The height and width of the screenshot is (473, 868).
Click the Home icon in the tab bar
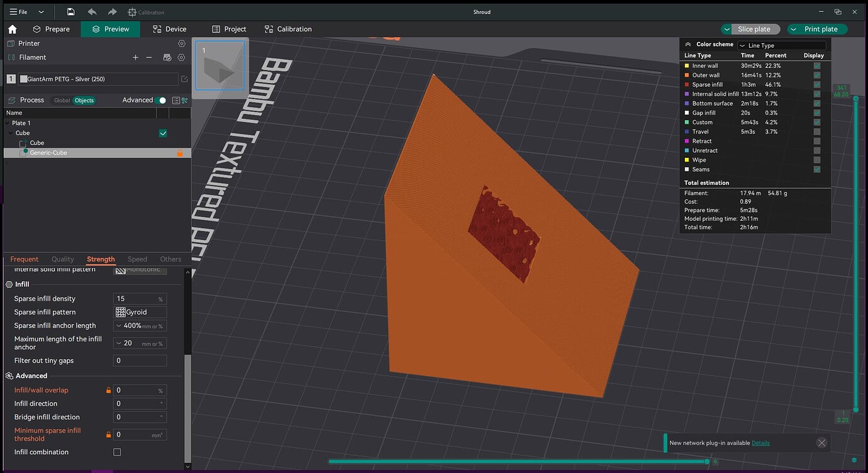click(x=12, y=29)
